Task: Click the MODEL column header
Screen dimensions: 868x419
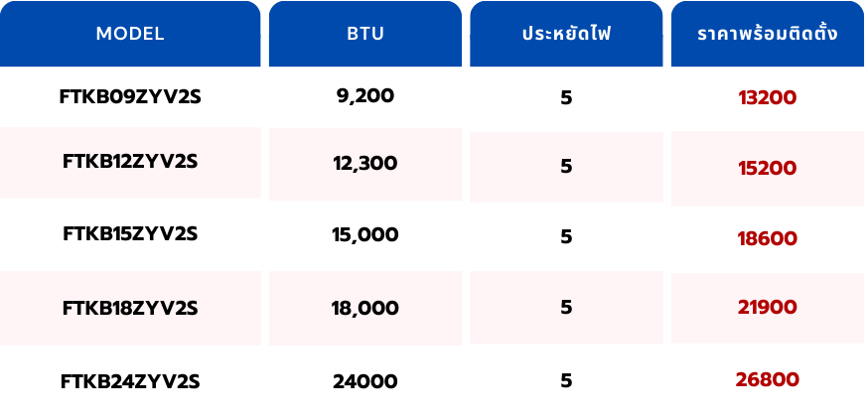Action: point(130,34)
